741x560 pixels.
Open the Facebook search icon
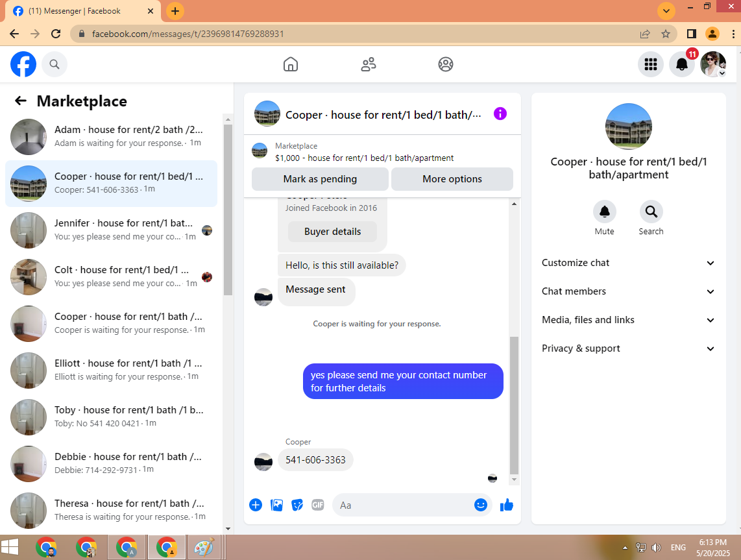click(x=55, y=64)
